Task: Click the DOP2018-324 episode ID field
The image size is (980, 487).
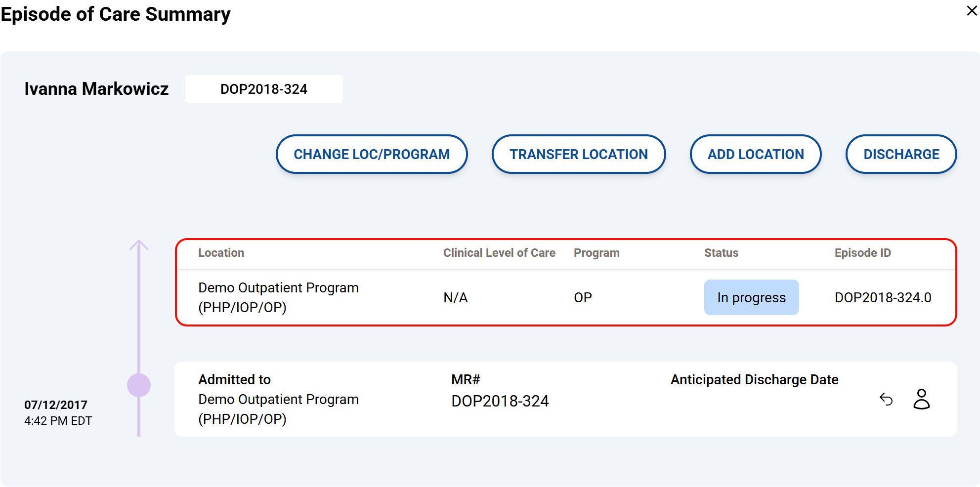Action: coord(263,89)
